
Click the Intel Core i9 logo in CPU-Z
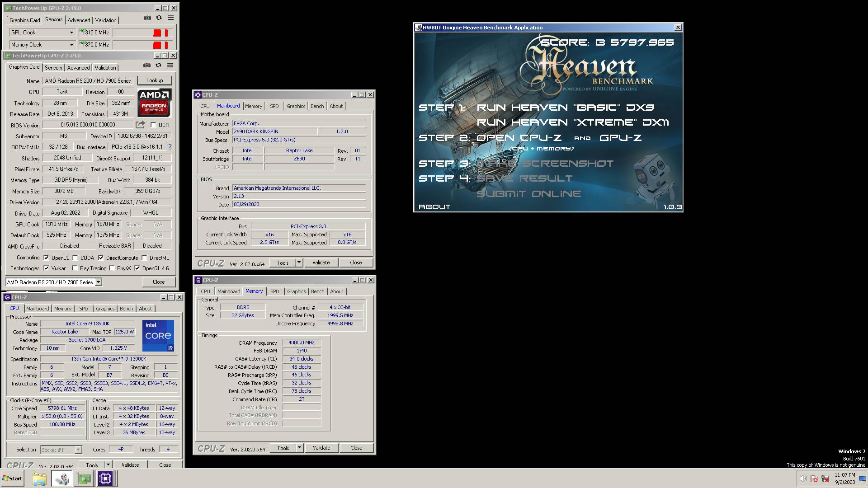pyautogui.click(x=158, y=336)
